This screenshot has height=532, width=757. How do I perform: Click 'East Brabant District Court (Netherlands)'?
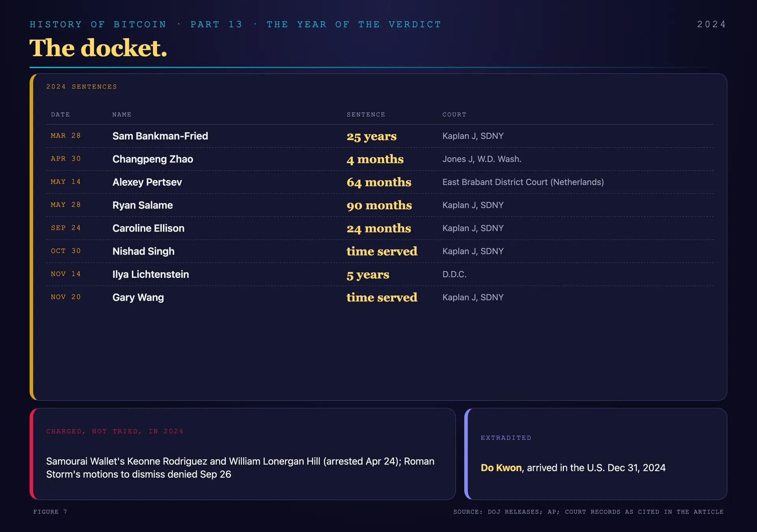pos(523,182)
